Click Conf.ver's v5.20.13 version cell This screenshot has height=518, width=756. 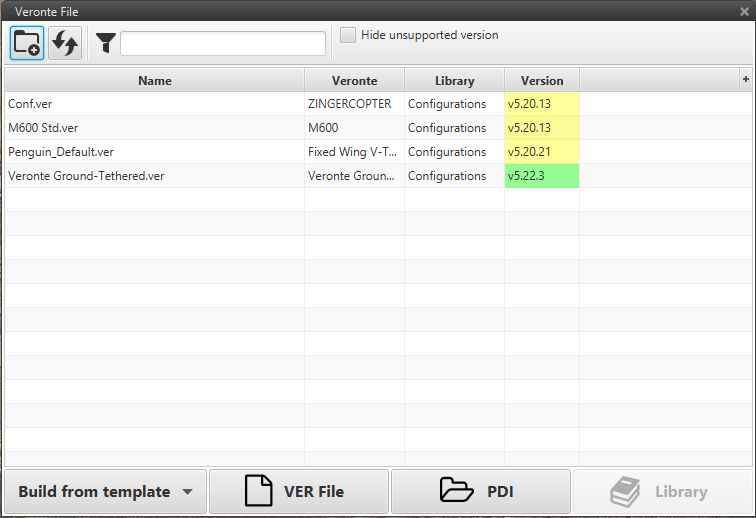(542, 104)
